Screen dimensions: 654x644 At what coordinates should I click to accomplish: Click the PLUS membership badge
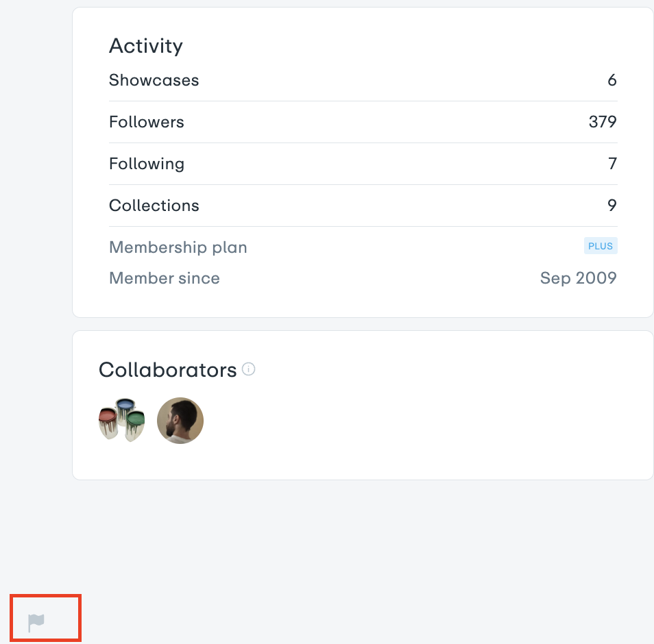[x=601, y=246]
